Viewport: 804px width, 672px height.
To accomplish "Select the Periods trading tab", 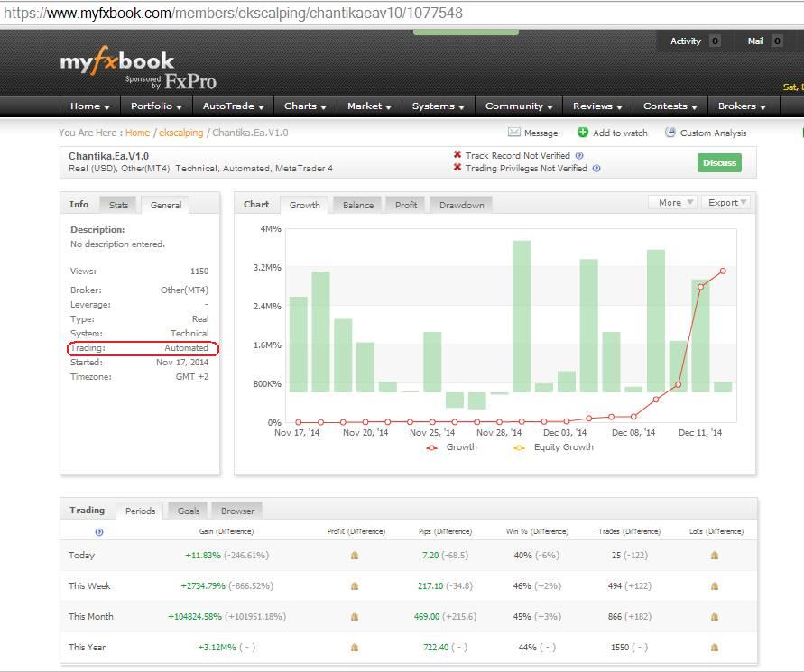I will click(140, 511).
